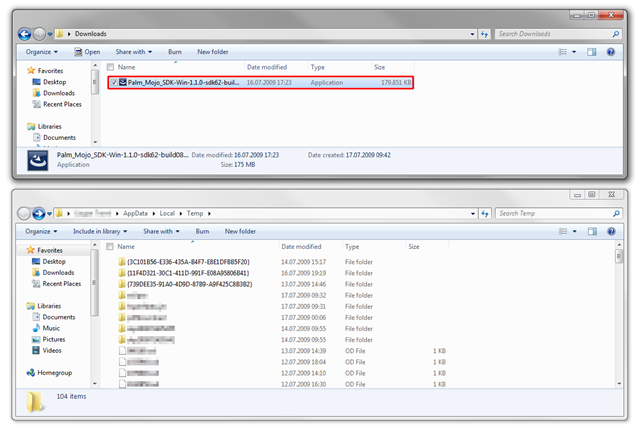Click search magnifier in Search Temp box
Viewport: 640px width, 431px height.
click(616, 213)
